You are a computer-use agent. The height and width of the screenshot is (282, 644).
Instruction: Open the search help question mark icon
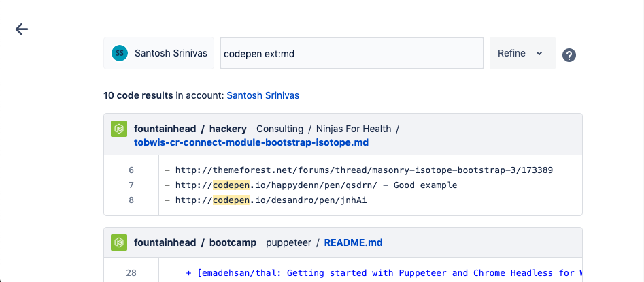pos(569,54)
